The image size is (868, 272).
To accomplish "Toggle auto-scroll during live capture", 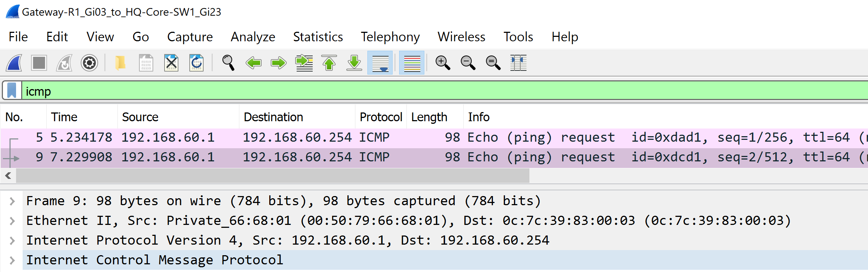I will tap(380, 63).
